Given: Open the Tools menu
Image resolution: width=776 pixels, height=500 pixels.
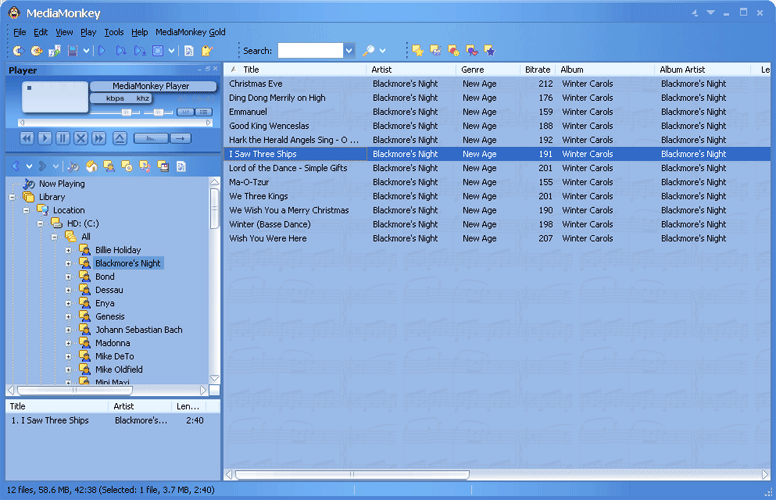Looking at the screenshot, I should [x=114, y=32].
